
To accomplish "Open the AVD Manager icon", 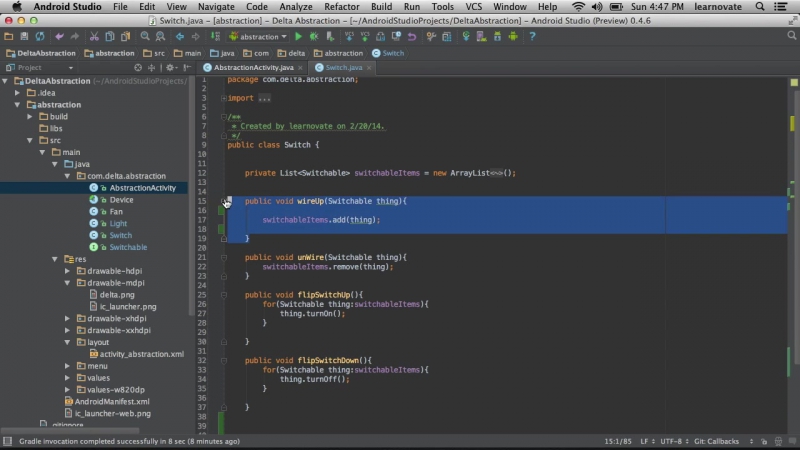I will coord(482,36).
